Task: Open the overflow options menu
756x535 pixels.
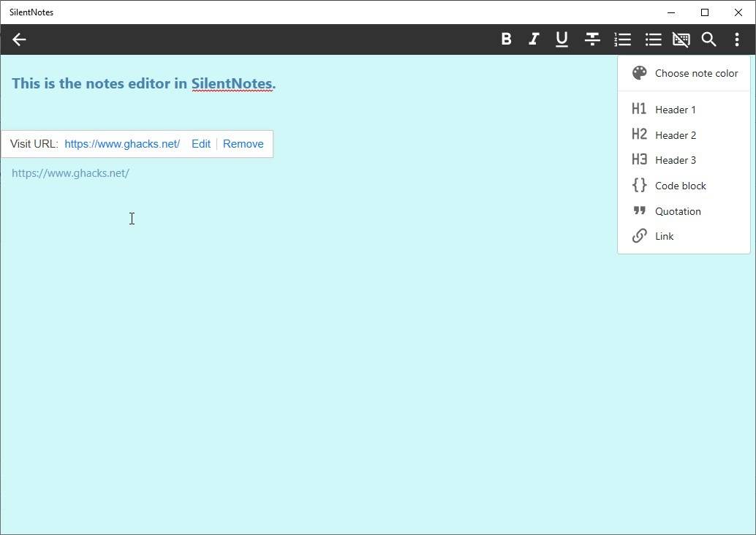Action: pyautogui.click(x=737, y=39)
